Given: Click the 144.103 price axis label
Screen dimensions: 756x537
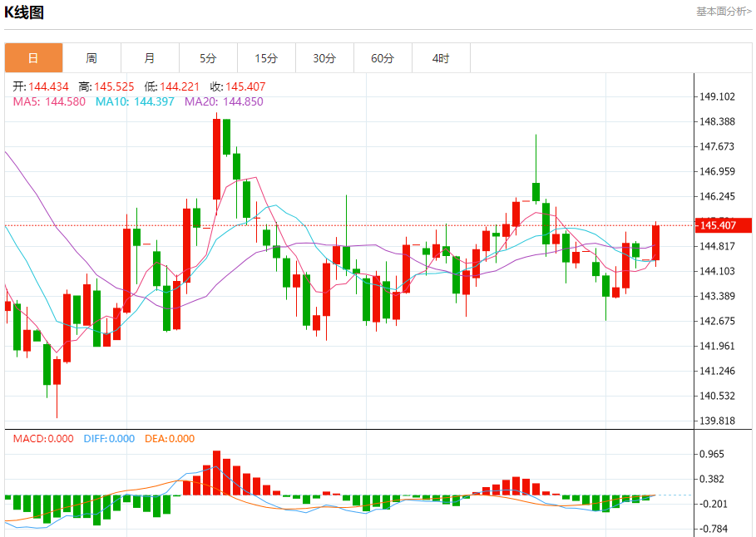Looking at the screenshot, I should pyautogui.click(x=717, y=271).
